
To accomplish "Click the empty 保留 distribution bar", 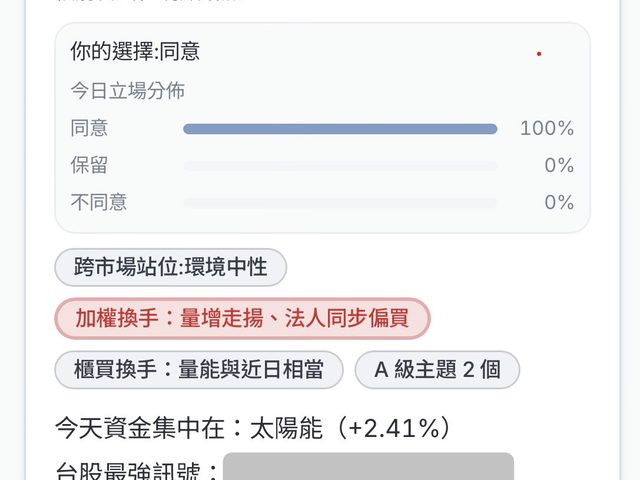I will click(340, 166).
